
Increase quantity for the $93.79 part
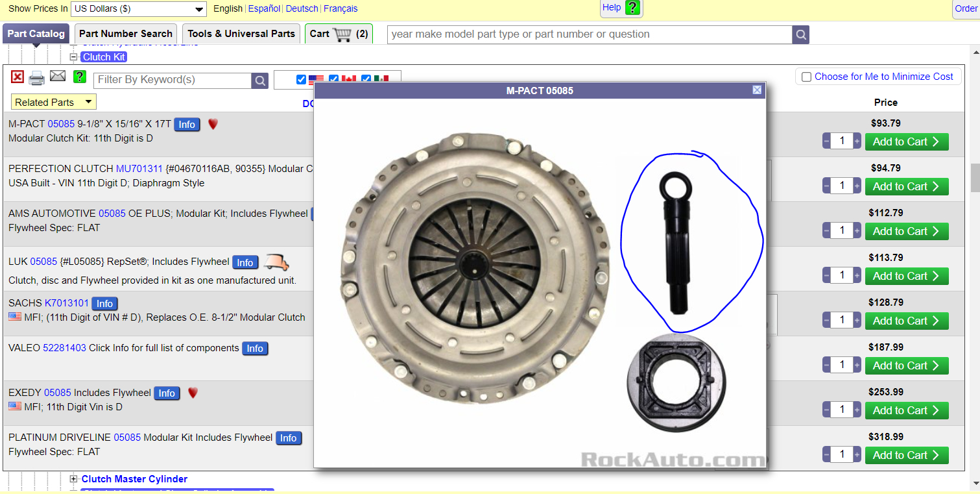point(857,142)
